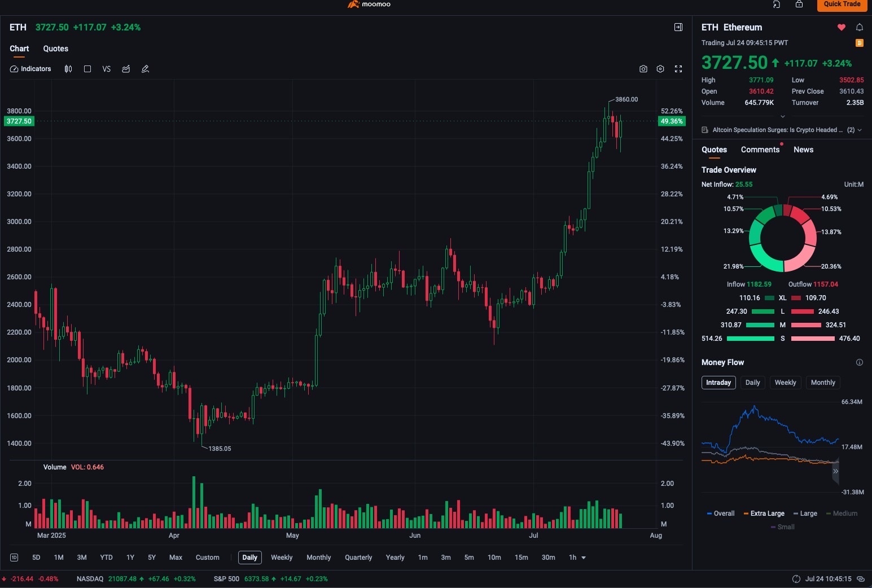Switch to the Quotes tab beside Chart
Viewport: 872px width, 588px height.
[x=56, y=49]
